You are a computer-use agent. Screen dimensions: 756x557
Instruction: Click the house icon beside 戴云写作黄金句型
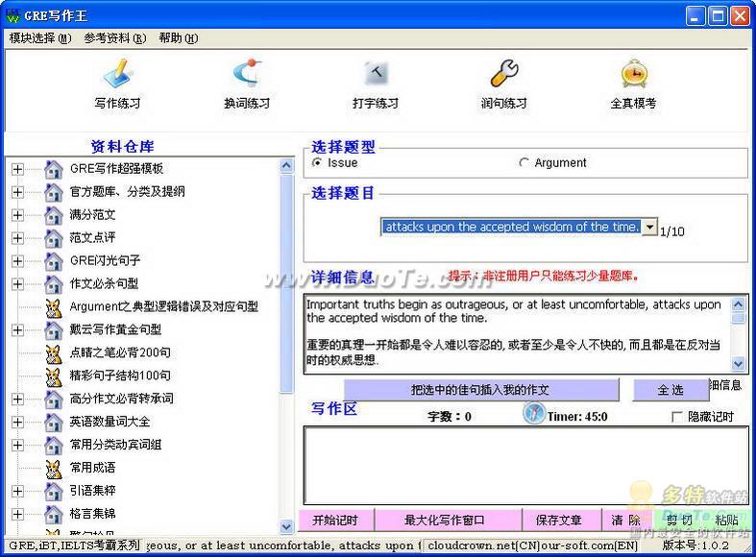pyautogui.click(x=54, y=330)
